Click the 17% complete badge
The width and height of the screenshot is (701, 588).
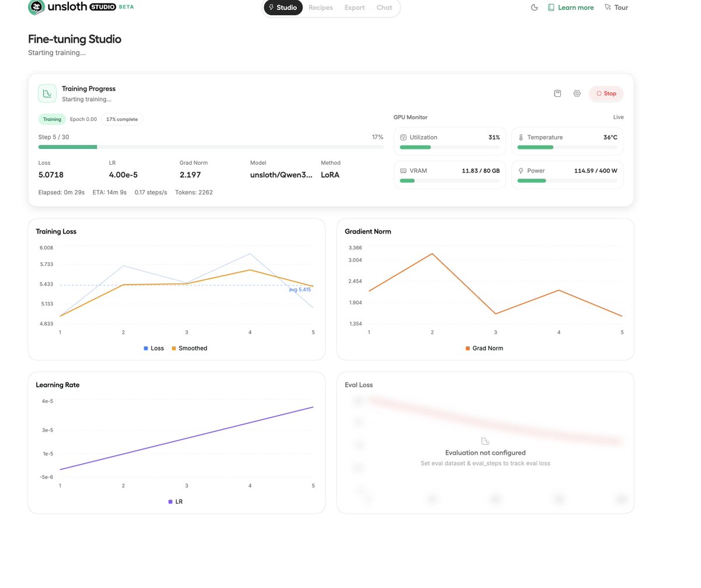coord(122,119)
